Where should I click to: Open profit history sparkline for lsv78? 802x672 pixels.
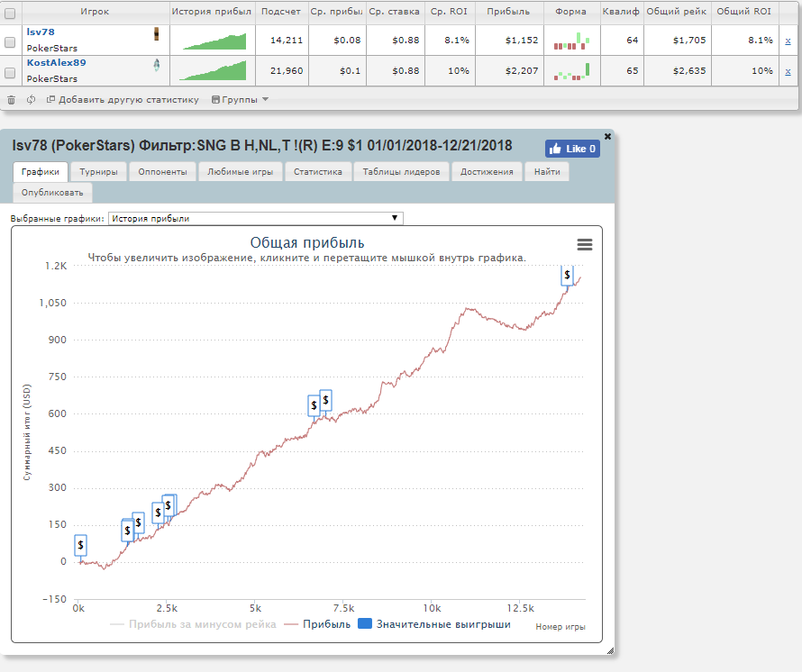(214, 41)
